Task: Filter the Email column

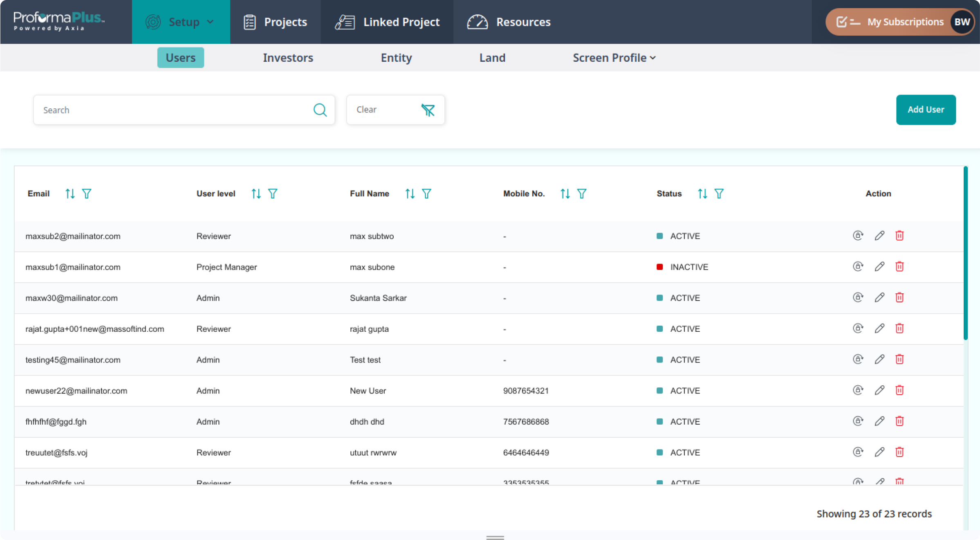Action: click(x=87, y=193)
